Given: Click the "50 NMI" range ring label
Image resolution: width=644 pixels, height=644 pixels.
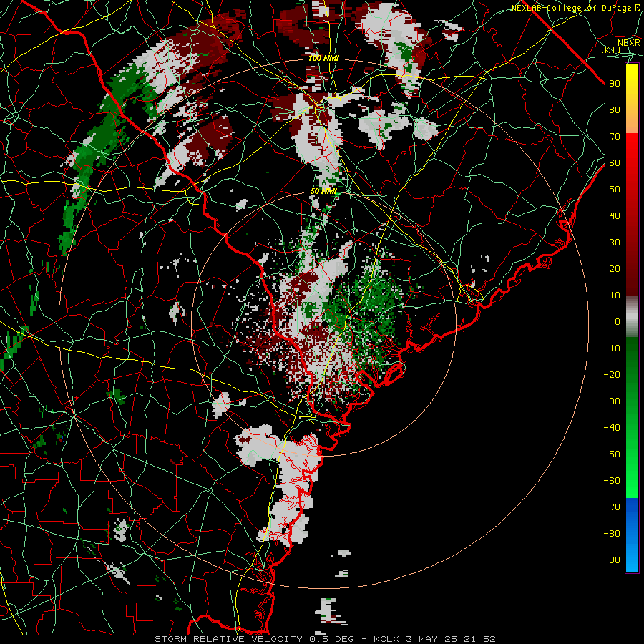Looking at the screenshot, I should click(323, 191).
